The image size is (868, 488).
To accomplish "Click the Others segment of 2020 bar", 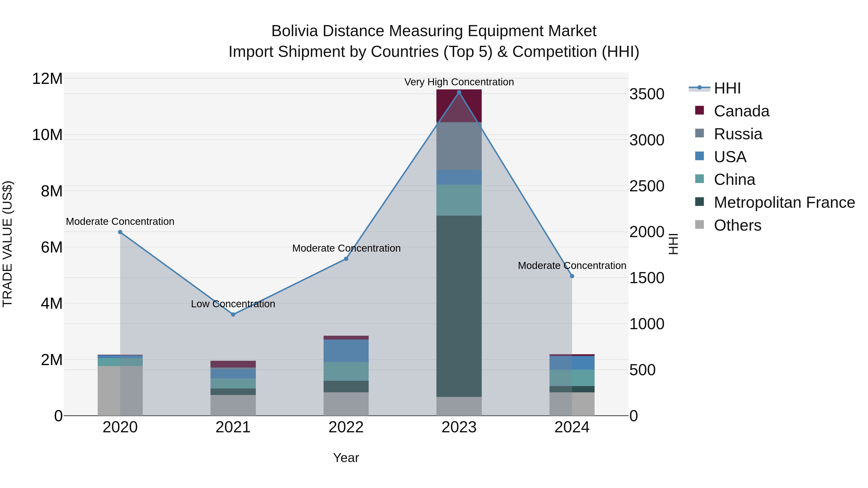I will [120, 391].
